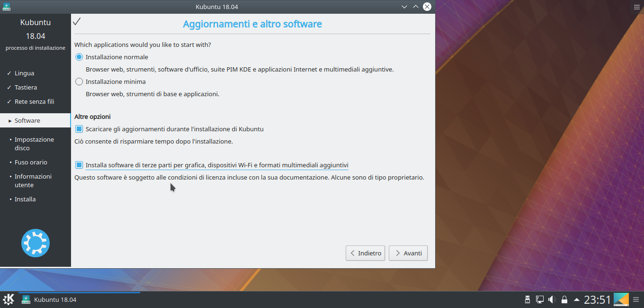Select Rete senza fili step
The image size is (644, 308).
coord(36,102)
